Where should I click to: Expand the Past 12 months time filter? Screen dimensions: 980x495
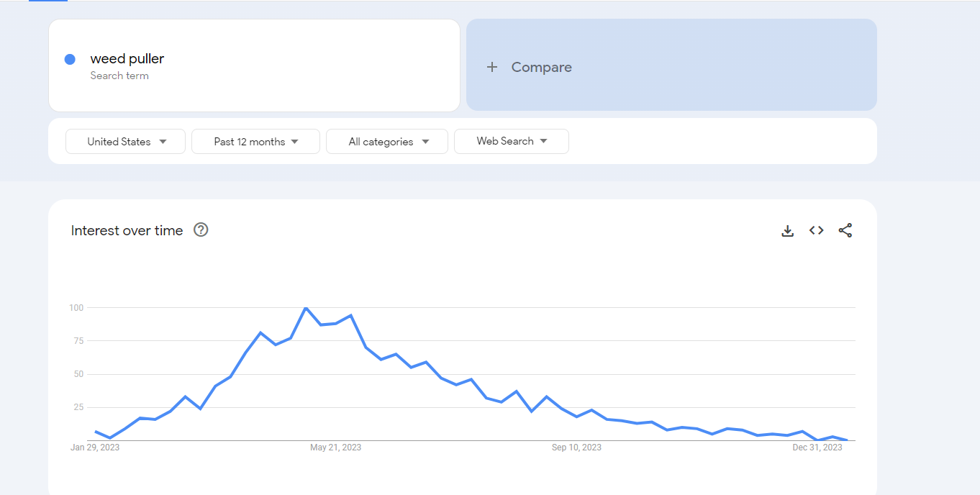[255, 142]
